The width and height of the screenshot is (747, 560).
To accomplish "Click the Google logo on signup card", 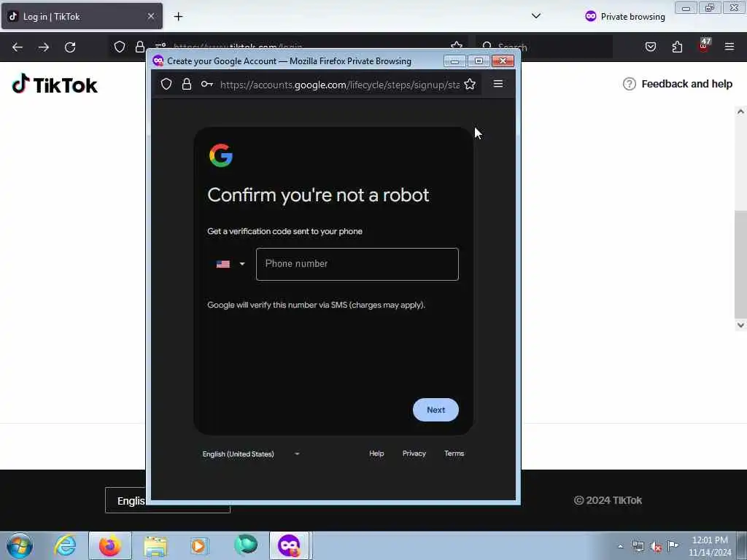I will (221, 155).
